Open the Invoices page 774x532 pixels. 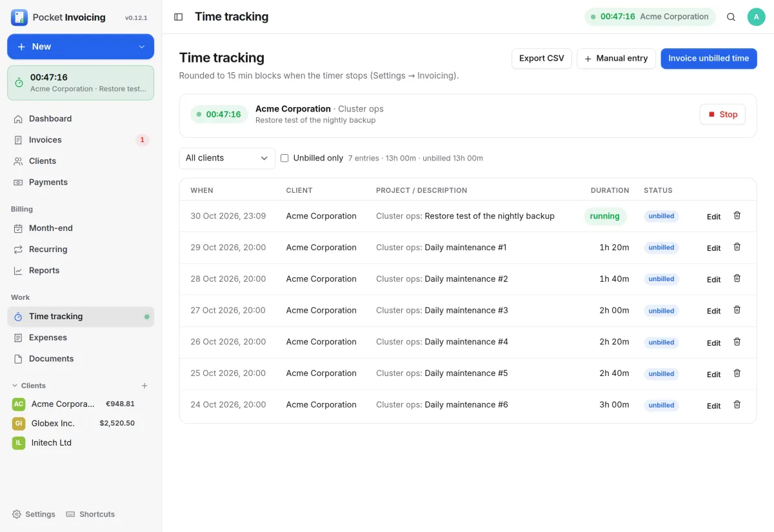pos(81,140)
